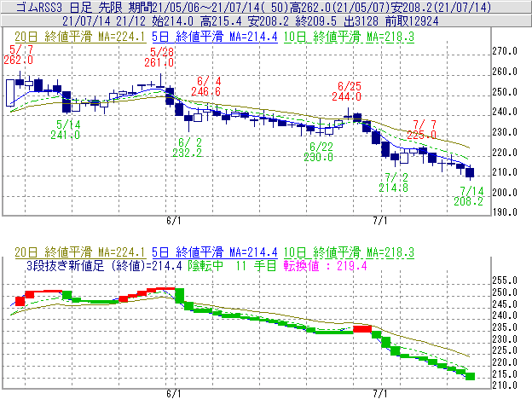The height and width of the screenshot is (405, 532).
Task: Click the 7/1 date label under lower chart
Action: click(x=380, y=394)
